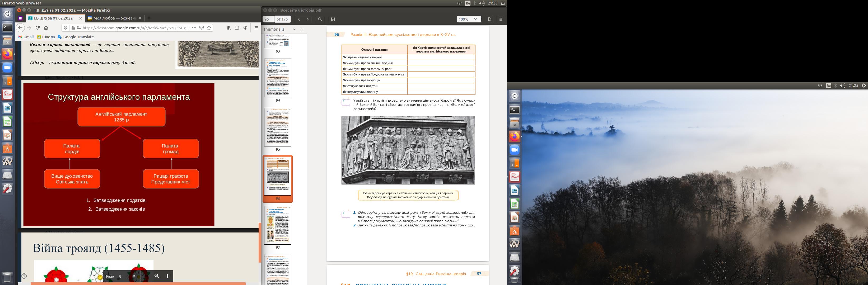868x285 pixels.
Task: Reload the Classroom page in Firefox
Action: 38,28
